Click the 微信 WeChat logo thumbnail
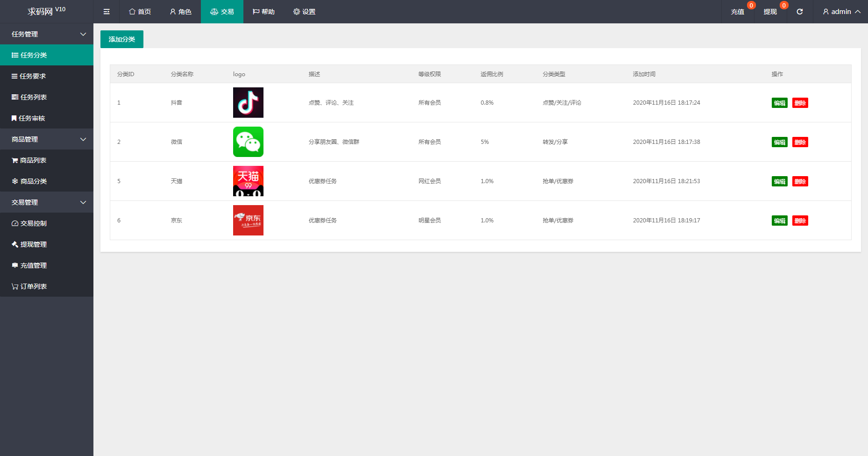 [x=248, y=142]
